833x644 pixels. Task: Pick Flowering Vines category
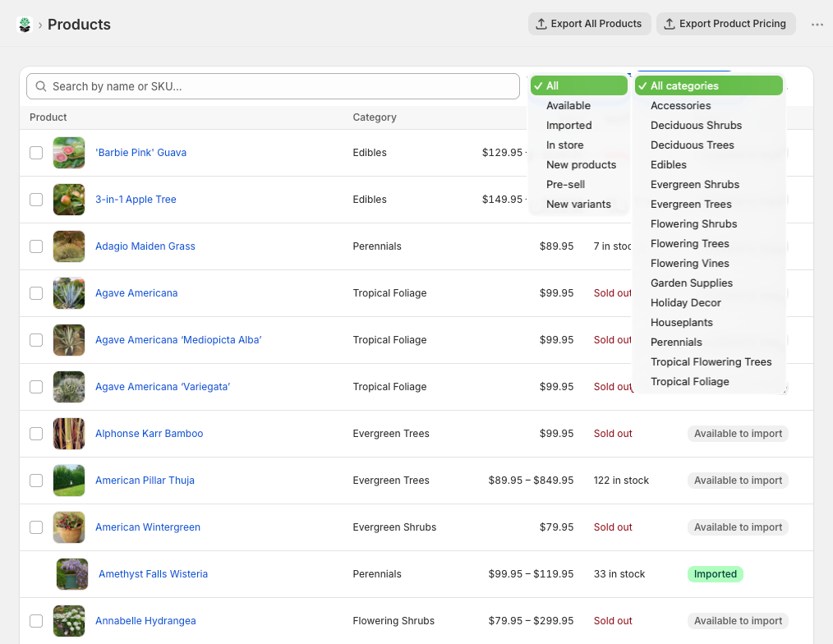(x=709, y=263)
